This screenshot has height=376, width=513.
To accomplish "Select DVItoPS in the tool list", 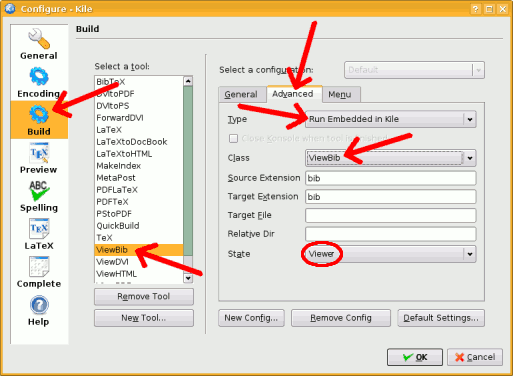I will [x=139, y=106].
